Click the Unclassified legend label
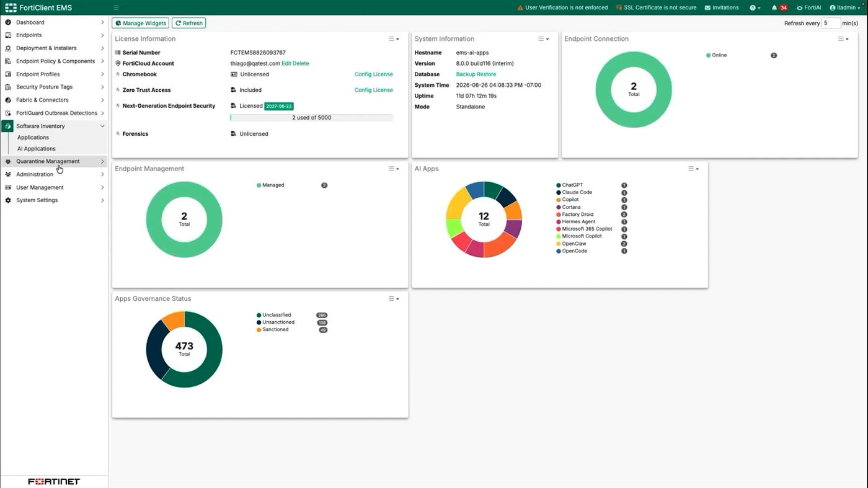 pyautogui.click(x=277, y=315)
